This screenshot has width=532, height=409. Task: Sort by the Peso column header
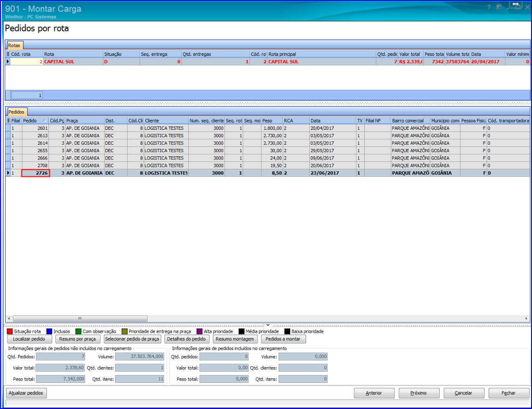coord(272,121)
